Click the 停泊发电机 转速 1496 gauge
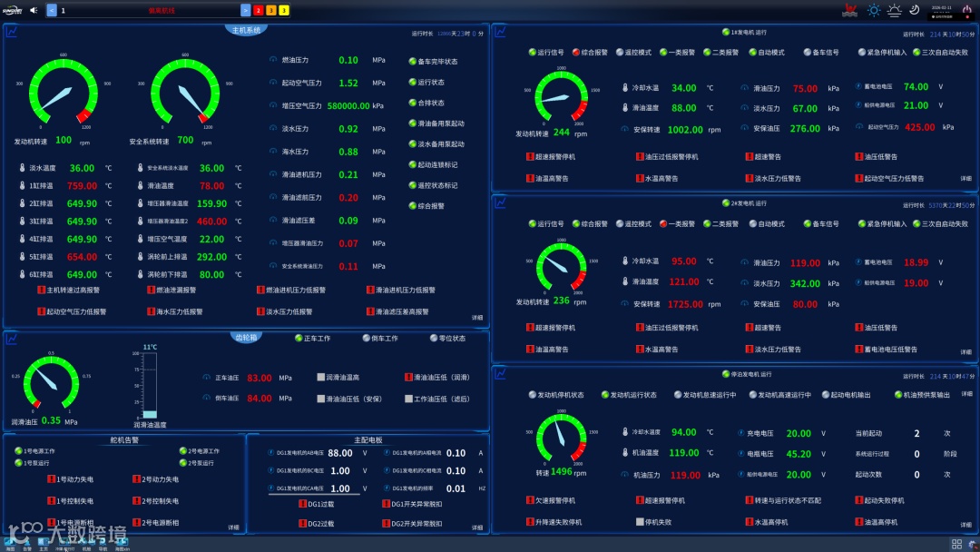Screen dimensions: 980x552 [x=561, y=439]
